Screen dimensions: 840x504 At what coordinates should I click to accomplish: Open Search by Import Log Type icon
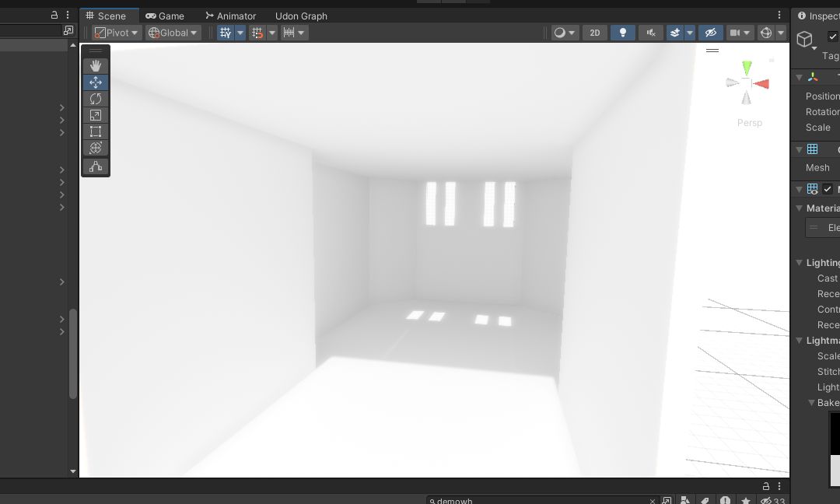725,500
